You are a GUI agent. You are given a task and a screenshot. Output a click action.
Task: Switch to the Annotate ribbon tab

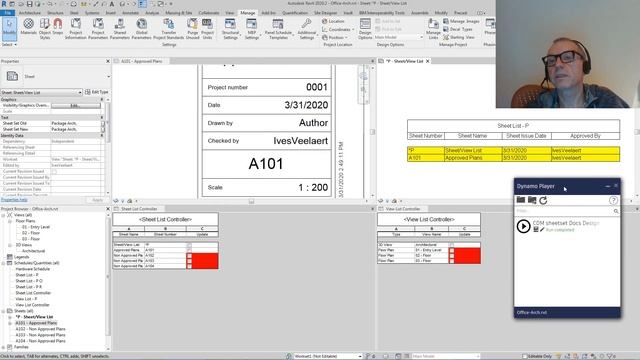(130, 13)
